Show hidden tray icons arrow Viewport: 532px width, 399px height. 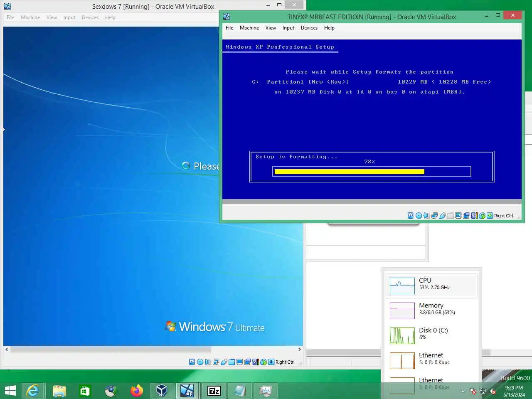pyautogui.click(x=463, y=391)
